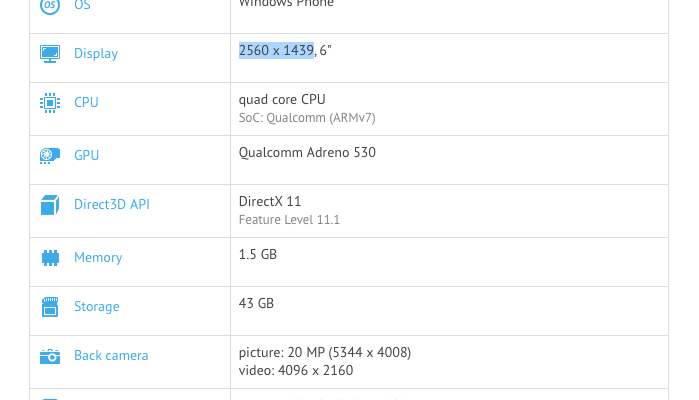Click the GPU graphics card icon
The image size is (699, 400).
coord(49,155)
